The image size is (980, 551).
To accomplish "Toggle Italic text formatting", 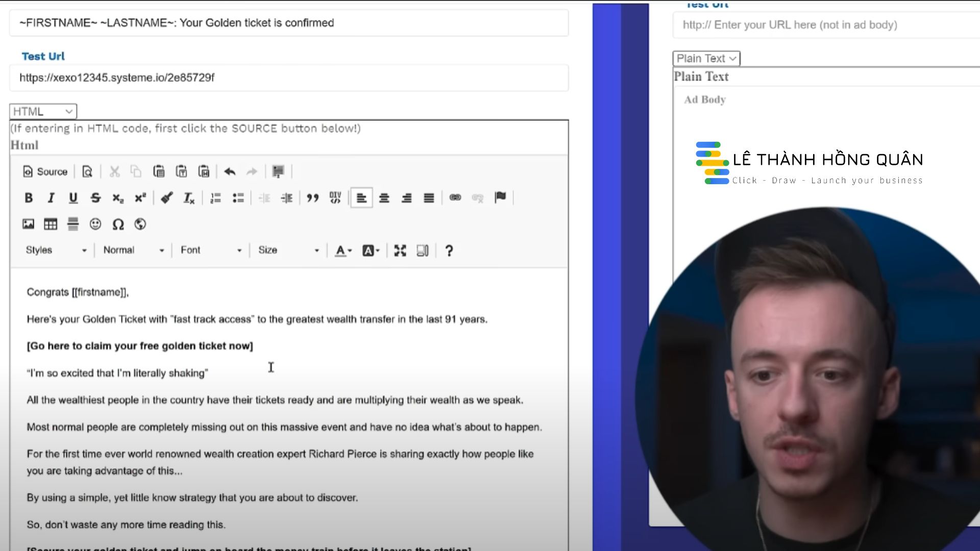I will pos(51,198).
